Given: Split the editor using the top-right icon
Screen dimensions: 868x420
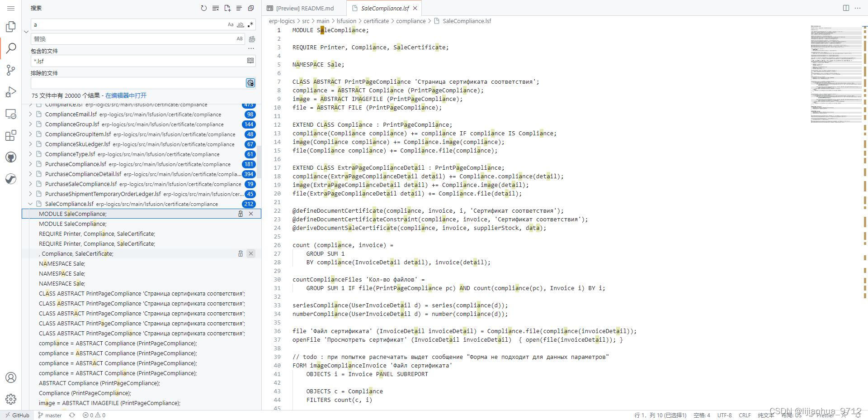Looking at the screenshot, I should [846, 8].
